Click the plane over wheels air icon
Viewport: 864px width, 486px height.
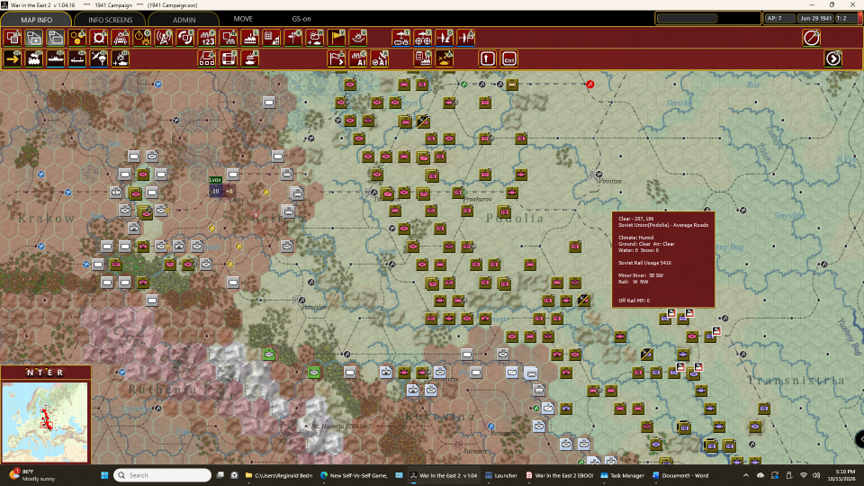[x=423, y=38]
